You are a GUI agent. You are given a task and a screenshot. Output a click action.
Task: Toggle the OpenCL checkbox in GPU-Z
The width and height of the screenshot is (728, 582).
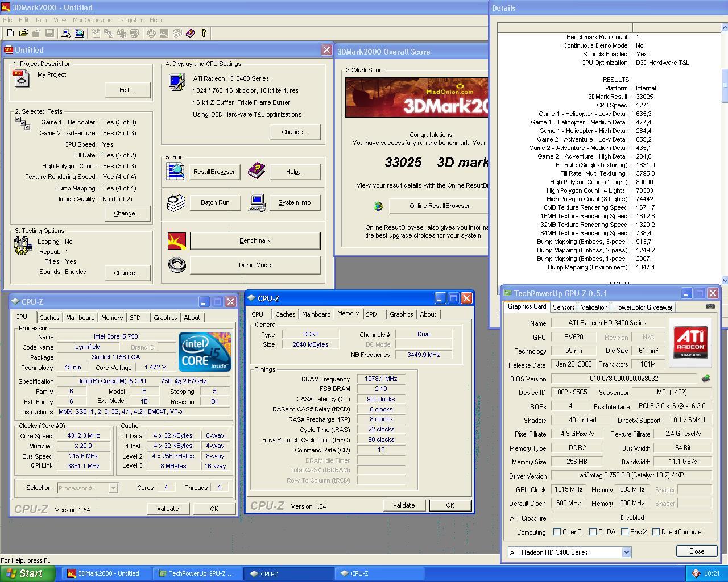pyautogui.click(x=557, y=532)
